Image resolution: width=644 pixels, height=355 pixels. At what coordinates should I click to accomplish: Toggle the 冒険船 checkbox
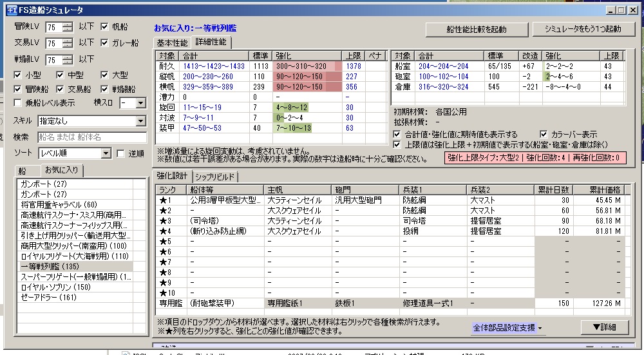[x=17, y=89]
